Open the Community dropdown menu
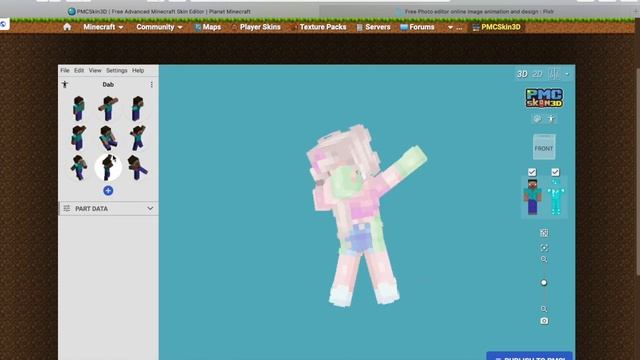 (x=160, y=27)
